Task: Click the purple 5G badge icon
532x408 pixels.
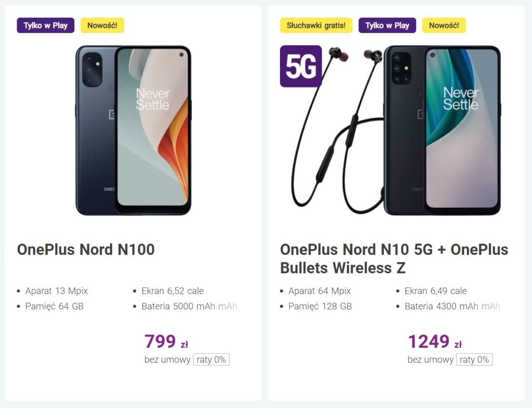Action: click(x=301, y=66)
